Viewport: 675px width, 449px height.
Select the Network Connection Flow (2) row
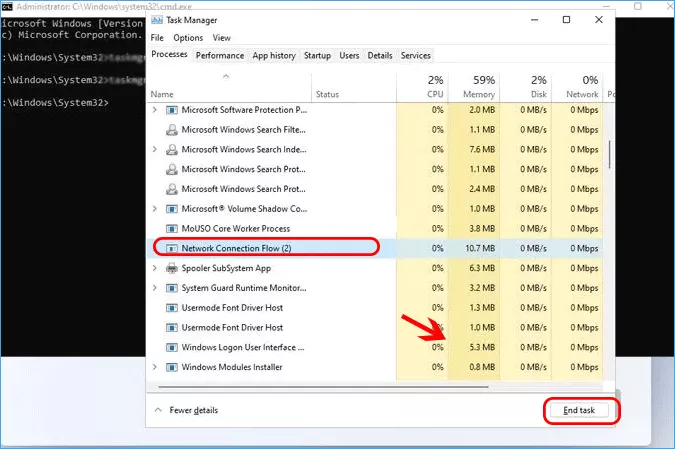[x=375, y=249]
